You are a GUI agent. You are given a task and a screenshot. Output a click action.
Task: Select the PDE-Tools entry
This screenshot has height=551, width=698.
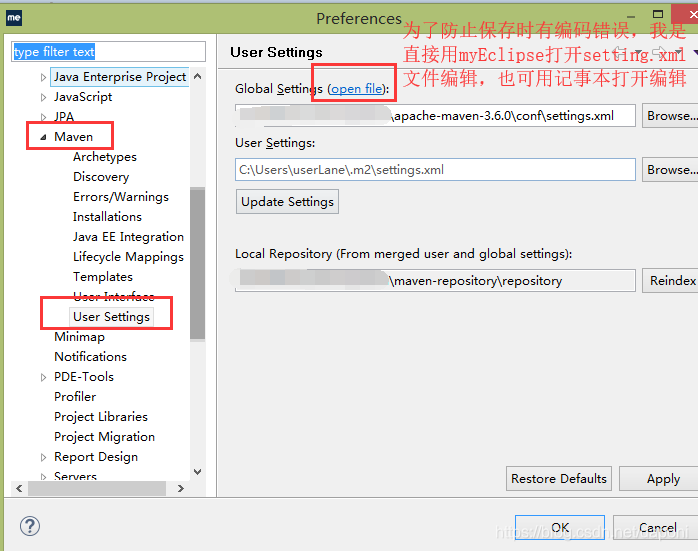coord(84,377)
